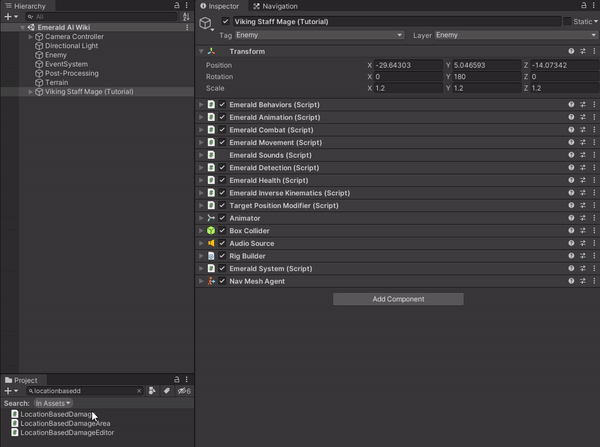This screenshot has width=600, height=447.
Task: Click the Add Component button
Action: [398, 299]
